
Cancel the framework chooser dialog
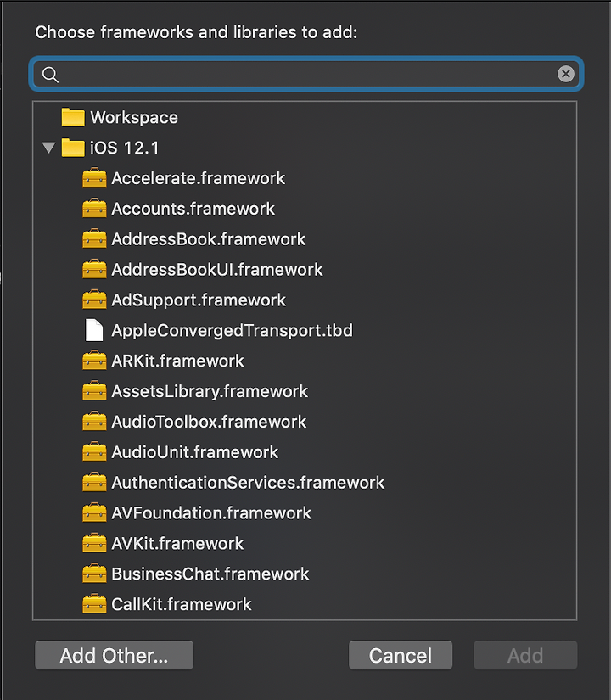click(x=401, y=655)
